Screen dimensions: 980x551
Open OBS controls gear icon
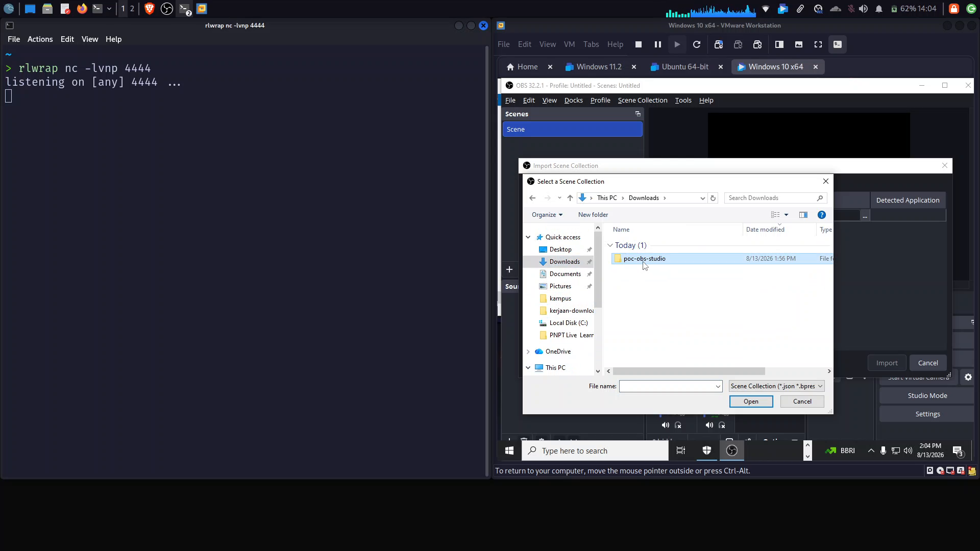pyautogui.click(x=968, y=377)
